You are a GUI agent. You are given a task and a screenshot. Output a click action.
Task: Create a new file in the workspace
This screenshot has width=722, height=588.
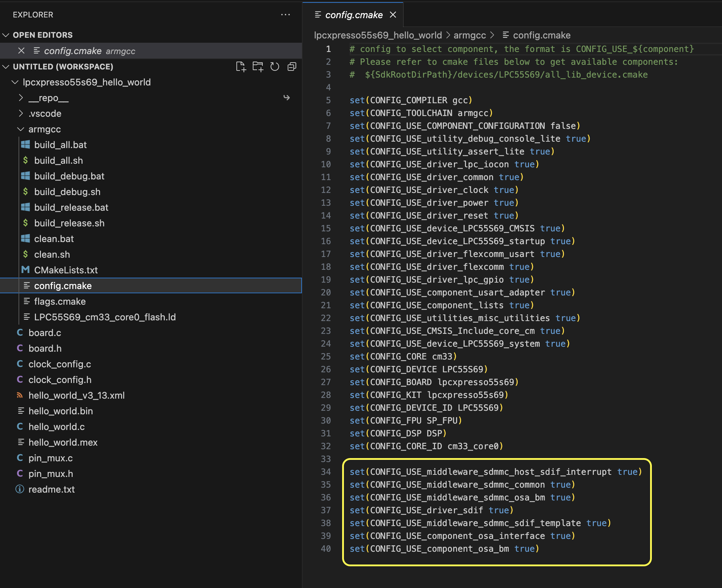coord(241,67)
